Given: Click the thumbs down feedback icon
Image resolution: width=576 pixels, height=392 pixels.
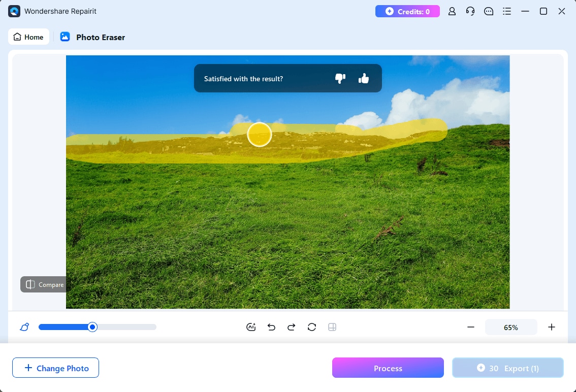Looking at the screenshot, I should pyautogui.click(x=340, y=78).
